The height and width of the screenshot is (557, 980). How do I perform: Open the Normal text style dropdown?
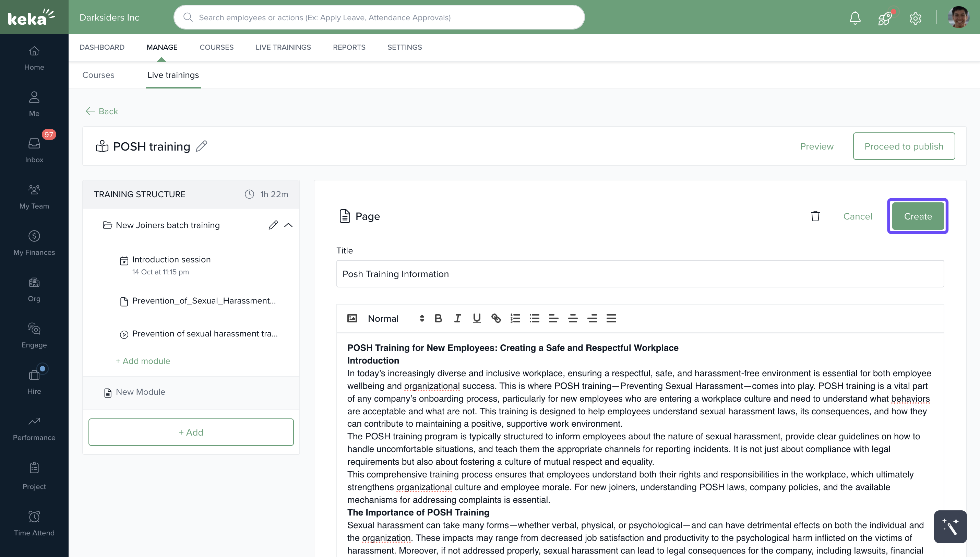click(395, 318)
